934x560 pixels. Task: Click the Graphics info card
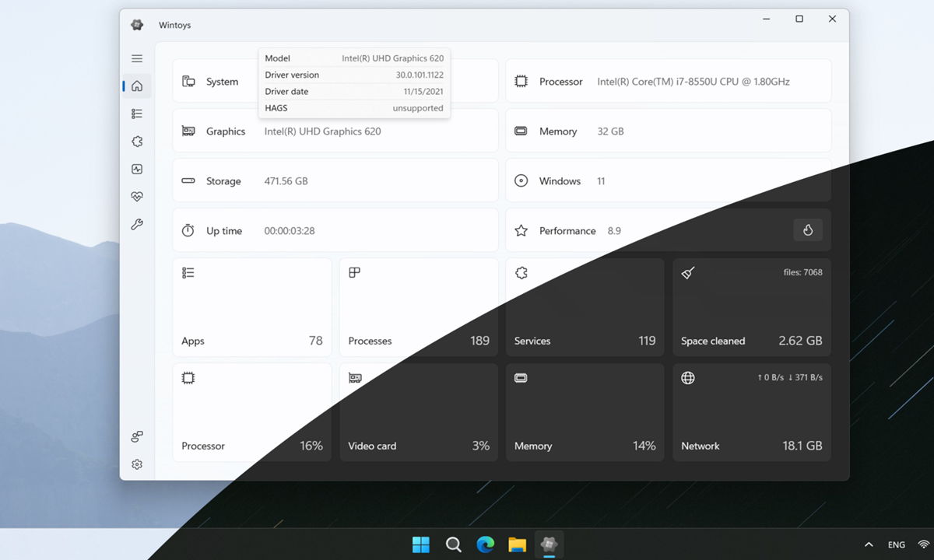click(335, 131)
